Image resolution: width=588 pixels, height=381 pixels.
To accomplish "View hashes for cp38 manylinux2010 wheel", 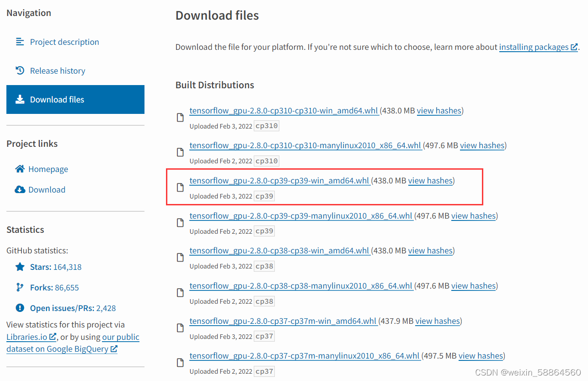I will coord(473,286).
